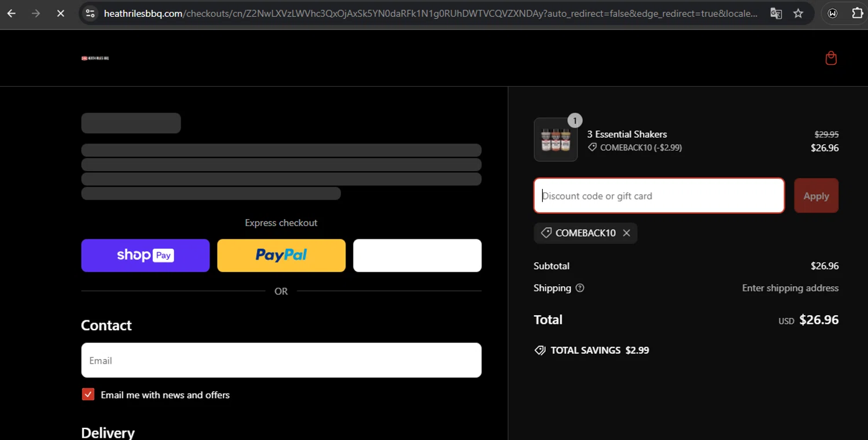
Task: Pay with PayPal express checkout
Action: coord(281,256)
